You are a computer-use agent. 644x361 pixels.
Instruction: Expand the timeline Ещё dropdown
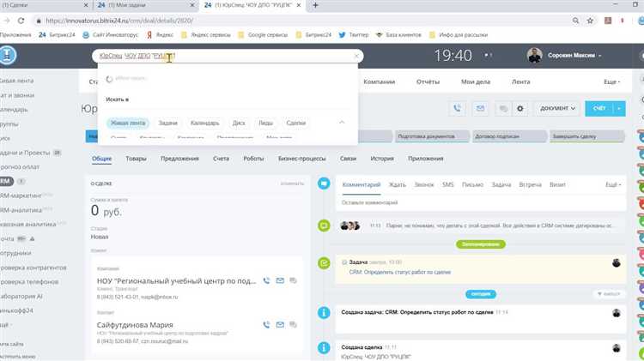[613, 185]
